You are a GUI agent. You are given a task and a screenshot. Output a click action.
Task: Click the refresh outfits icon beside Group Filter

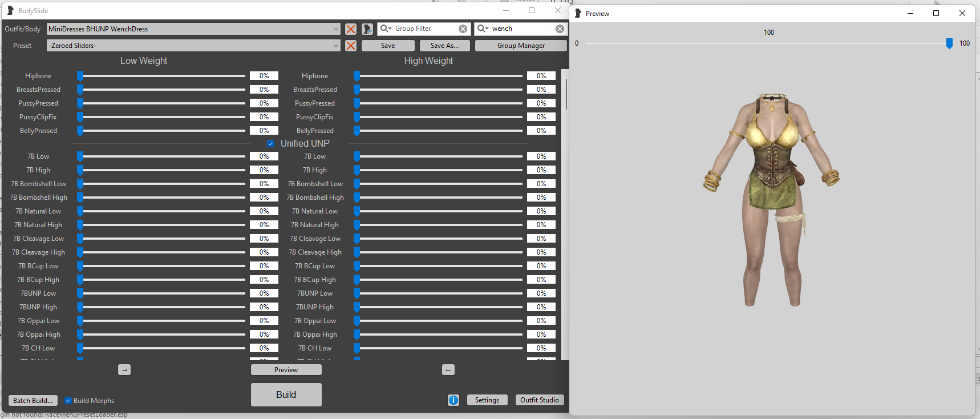pos(367,29)
